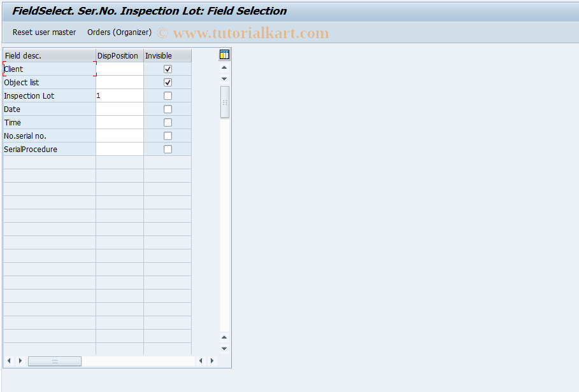Screen dimensions: 579x392
Task: Open the table configuration settings icon
Action: tap(224, 55)
